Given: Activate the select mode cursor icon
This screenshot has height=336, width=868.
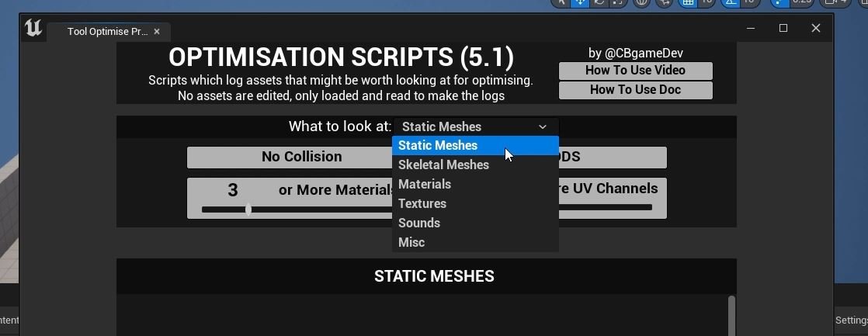Looking at the screenshot, I should tap(561, 2).
